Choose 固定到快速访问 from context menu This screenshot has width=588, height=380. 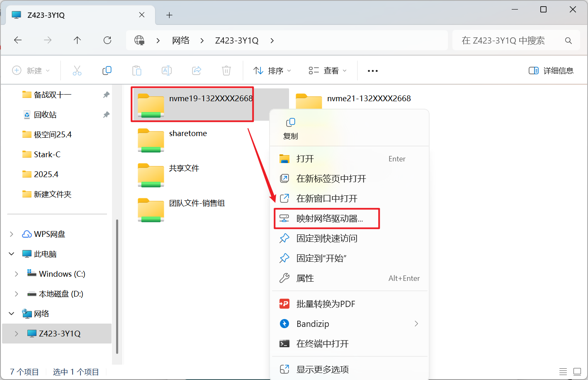350,239
